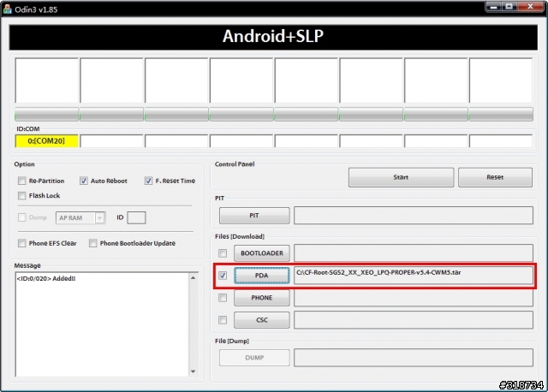Viewport: 548px width, 392px height.
Task: Click the PIT file path field
Action: click(414, 215)
